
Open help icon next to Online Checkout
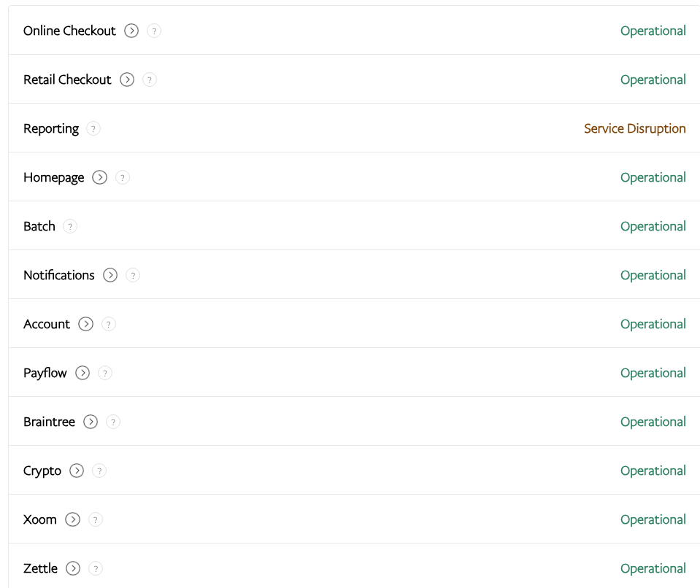click(x=154, y=31)
